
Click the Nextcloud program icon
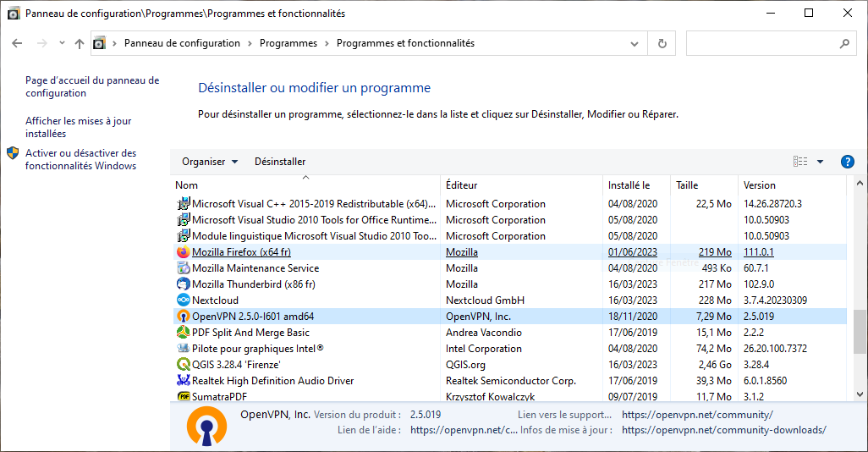(x=183, y=300)
